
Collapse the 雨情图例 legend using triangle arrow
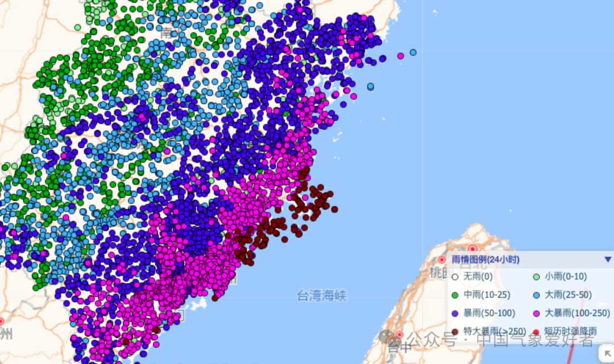coord(608,260)
